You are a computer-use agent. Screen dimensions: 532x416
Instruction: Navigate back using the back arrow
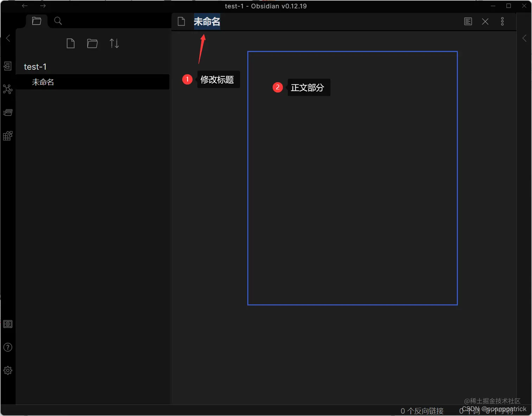coord(24,6)
